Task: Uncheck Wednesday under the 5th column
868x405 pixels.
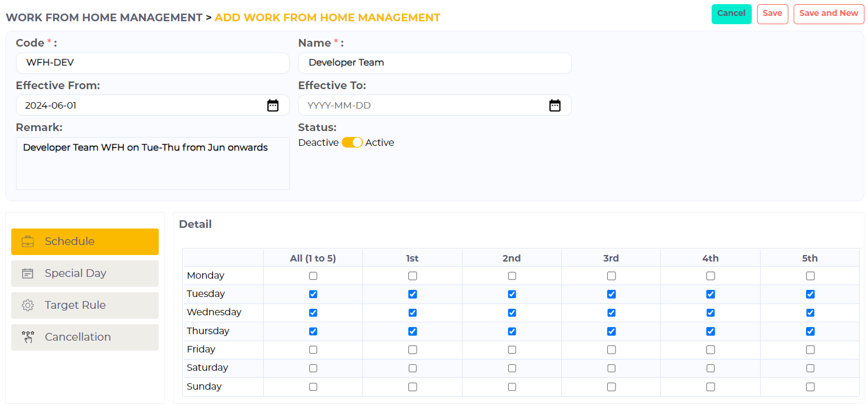Action: [x=810, y=312]
